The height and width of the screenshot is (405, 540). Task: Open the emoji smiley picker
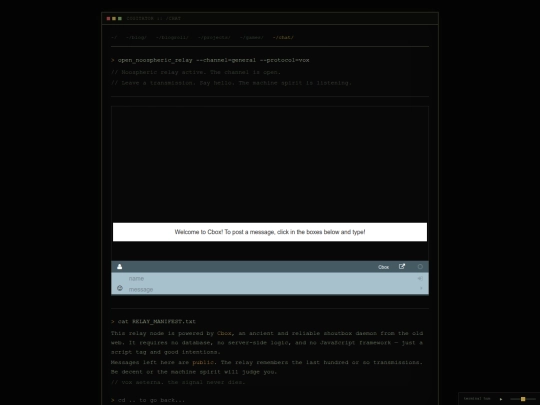click(x=120, y=288)
